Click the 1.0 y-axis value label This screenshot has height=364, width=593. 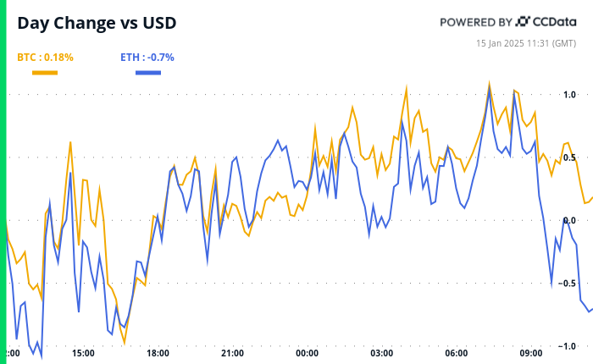(569, 94)
